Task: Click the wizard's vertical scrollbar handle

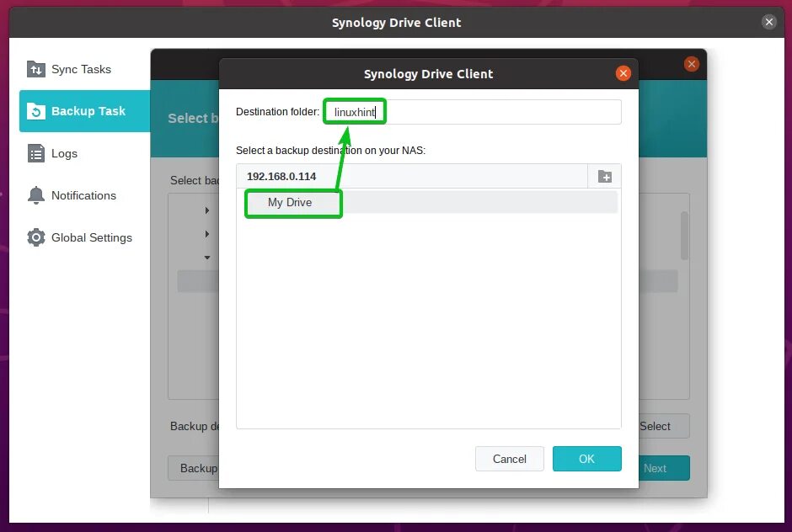Action: 684,236
